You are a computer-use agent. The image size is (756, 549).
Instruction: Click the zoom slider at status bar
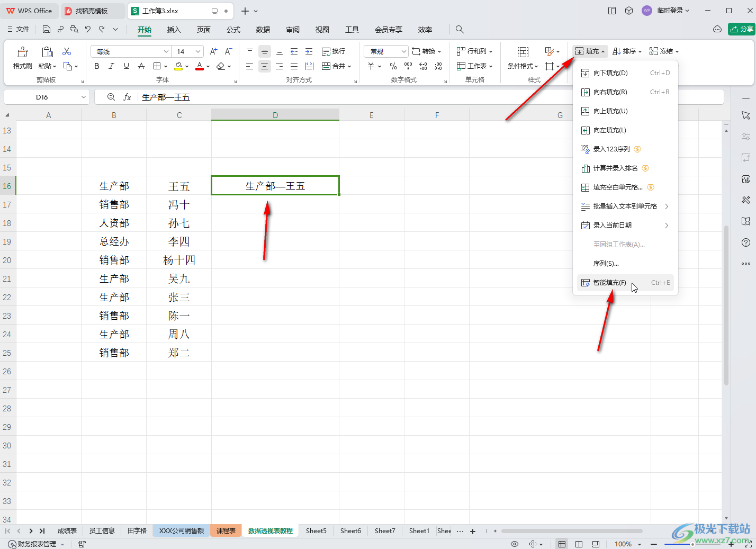(x=692, y=544)
